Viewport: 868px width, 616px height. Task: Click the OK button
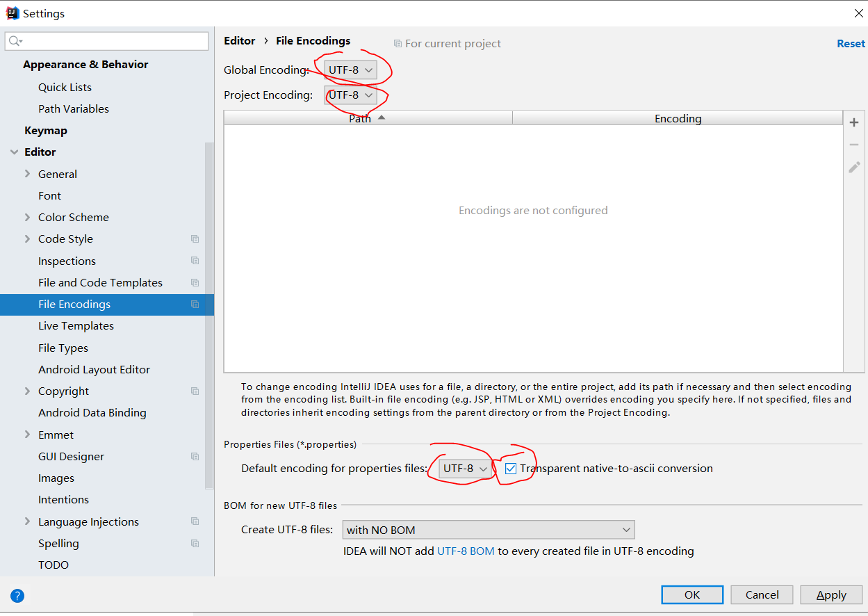click(x=692, y=594)
